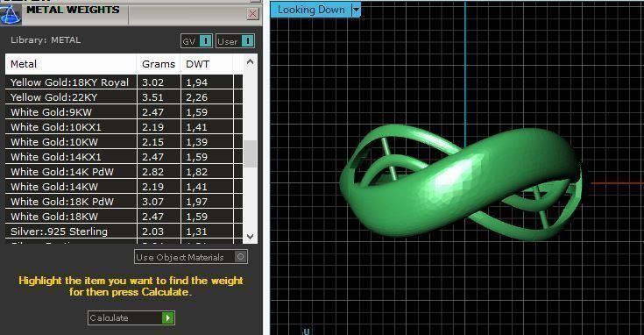Click the 1,39 DWT value
Viewport: 644px width, 335px height.
tap(197, 142)
